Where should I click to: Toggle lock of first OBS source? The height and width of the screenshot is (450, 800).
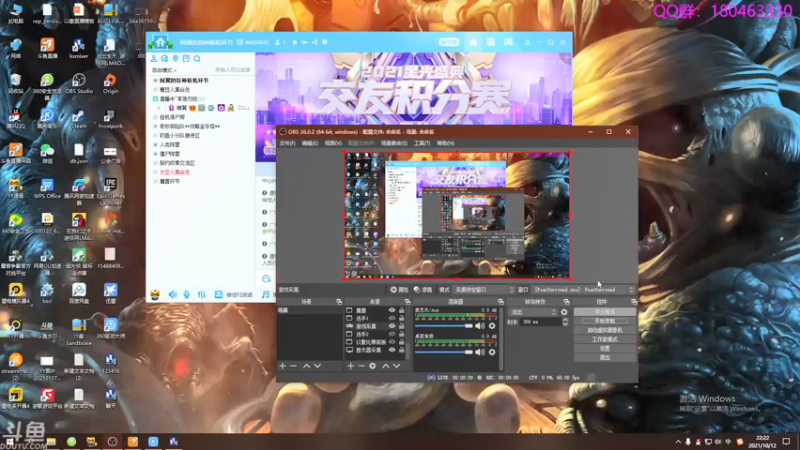402,310
